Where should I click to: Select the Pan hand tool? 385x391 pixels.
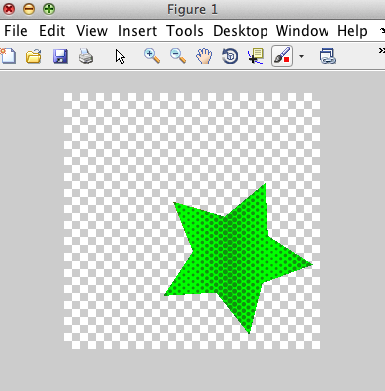click(x=204, y=56)
